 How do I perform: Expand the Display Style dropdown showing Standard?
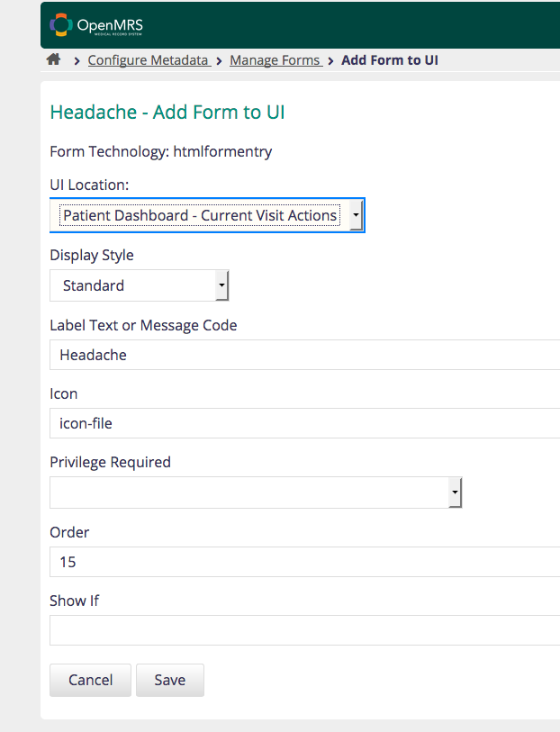(140, 285)
